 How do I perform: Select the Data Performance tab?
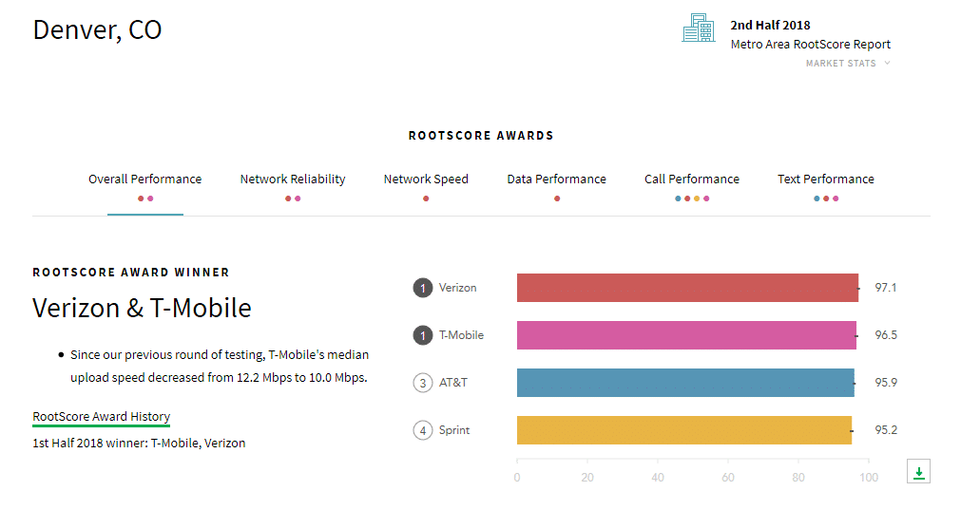(556, 179)
